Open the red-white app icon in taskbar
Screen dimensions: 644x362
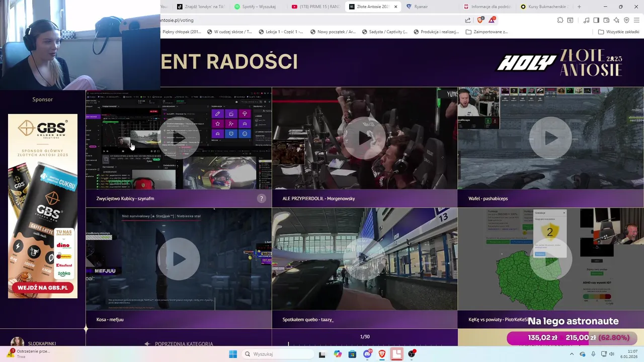pos(397,354)
